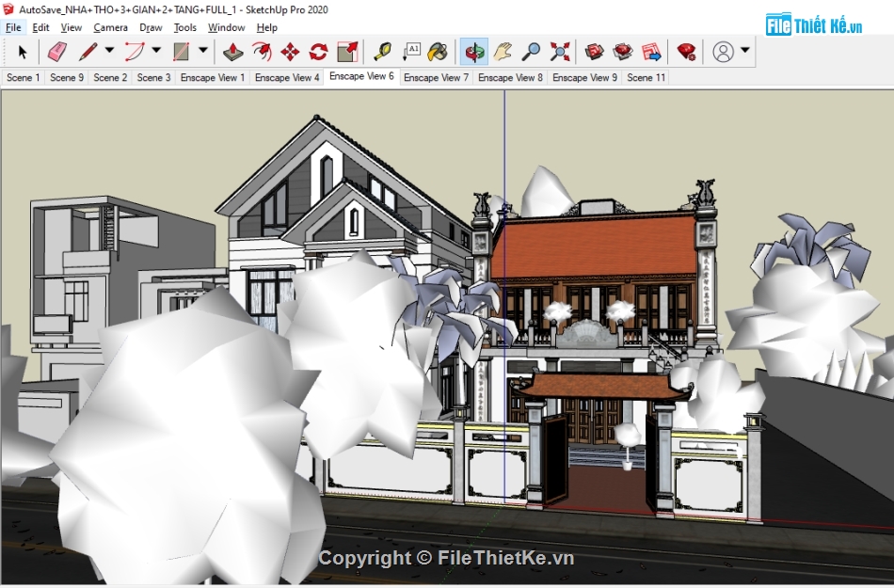Switch to the Scene 3 tab

[x=154, y=77]
